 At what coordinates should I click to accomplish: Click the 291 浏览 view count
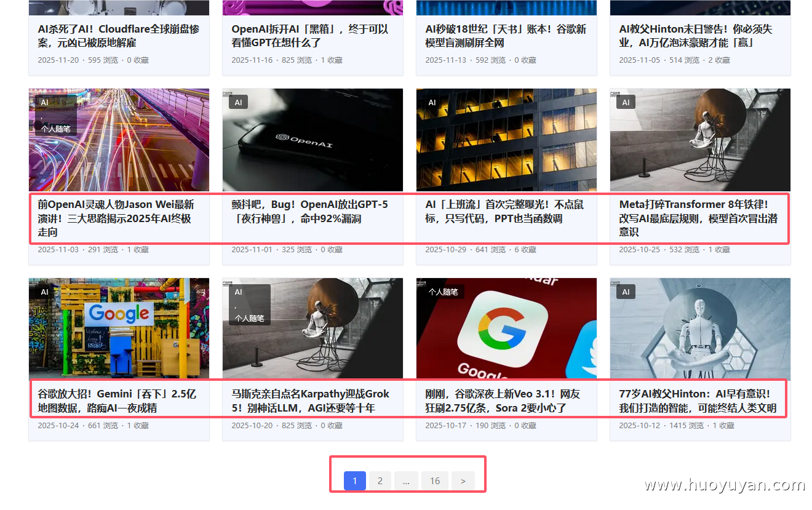click(x=103, y=250)
